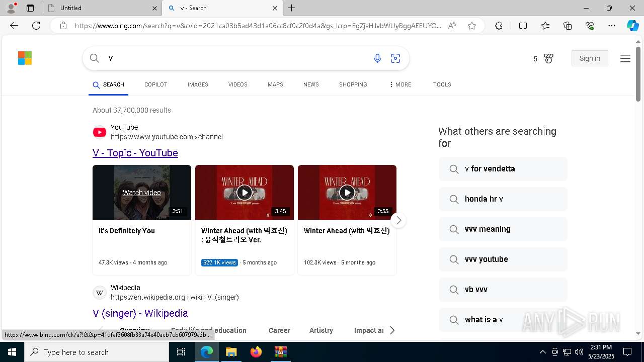Open the Edge profile icon

click(x=11, y=8)
